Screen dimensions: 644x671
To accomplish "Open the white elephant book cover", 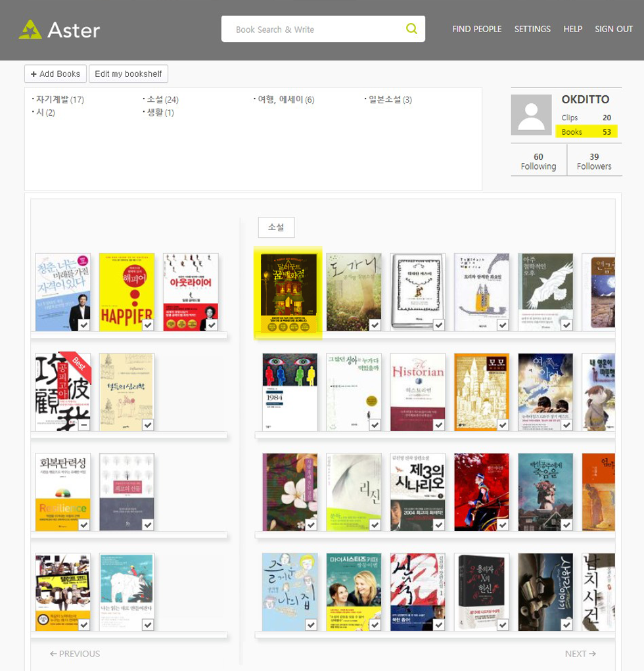I will click(x=127, y=592).
